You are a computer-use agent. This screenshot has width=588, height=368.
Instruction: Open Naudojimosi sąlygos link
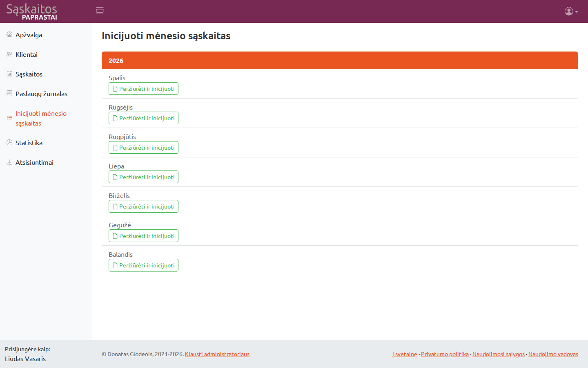(499, 354)
